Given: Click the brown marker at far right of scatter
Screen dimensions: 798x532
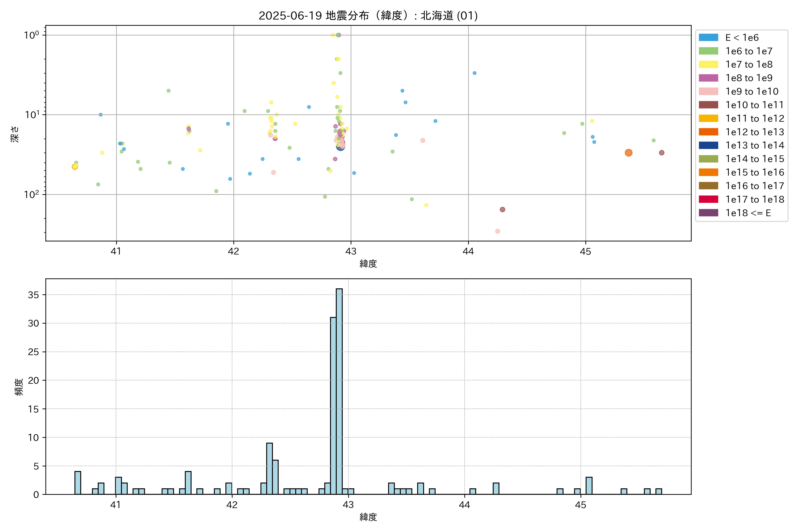Looking at the screenshot, I should click(662, 153).
